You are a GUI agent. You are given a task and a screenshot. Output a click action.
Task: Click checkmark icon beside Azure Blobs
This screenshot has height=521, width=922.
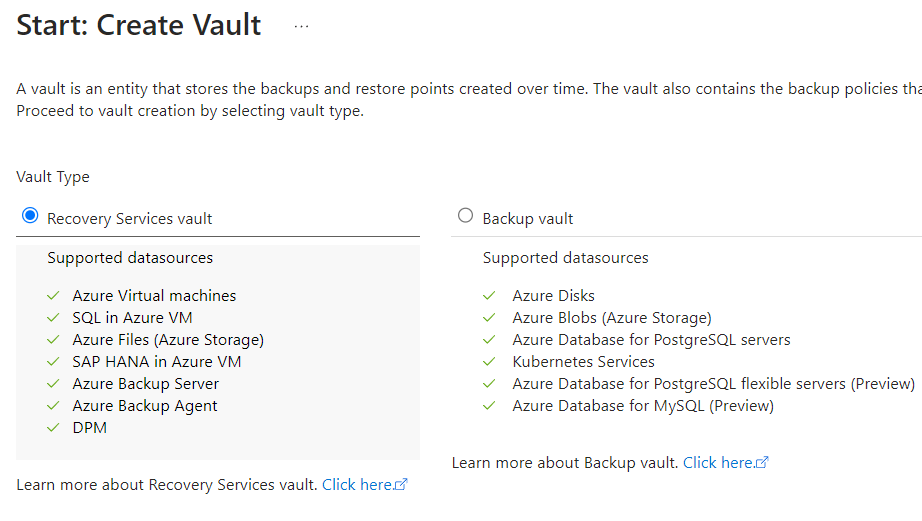point(489,318)
